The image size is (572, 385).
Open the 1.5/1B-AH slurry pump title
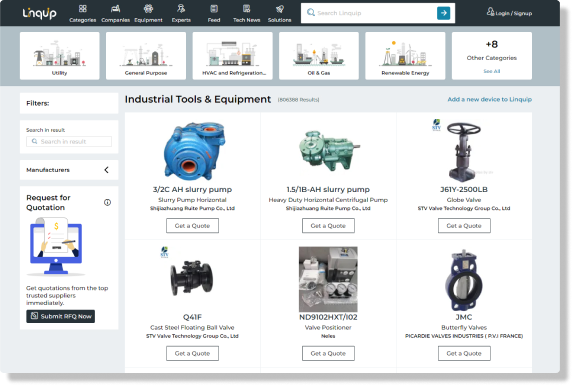(328, 189)
